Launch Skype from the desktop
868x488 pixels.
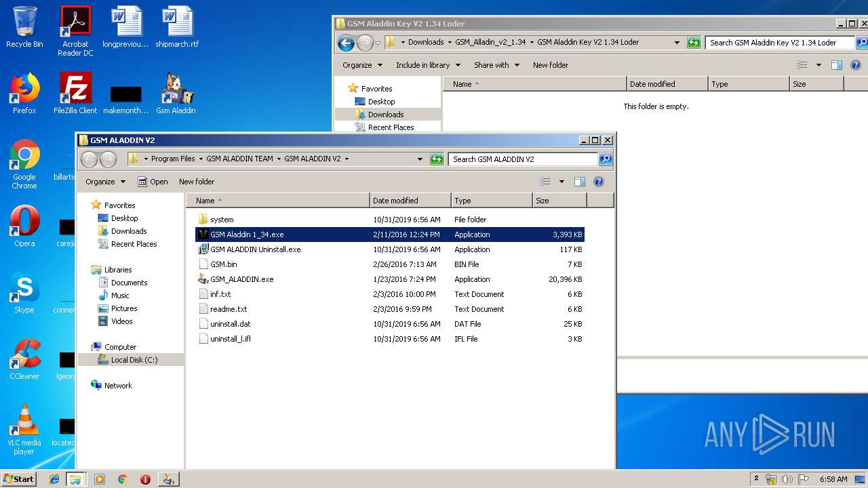[24, 293]
